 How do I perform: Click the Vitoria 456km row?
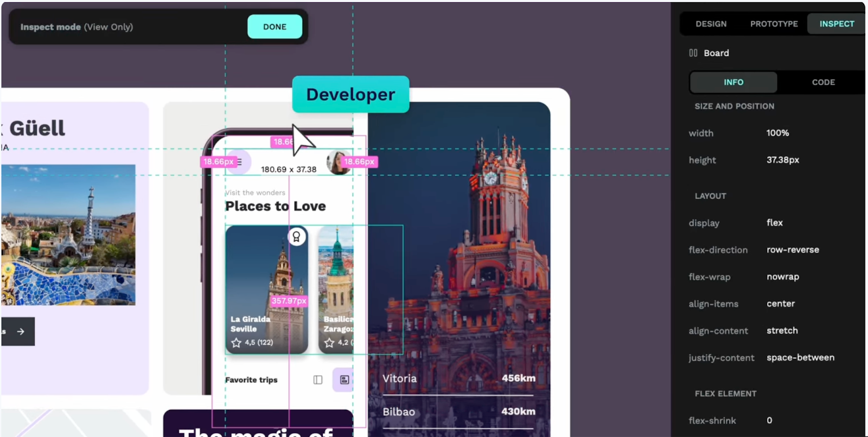458,378
